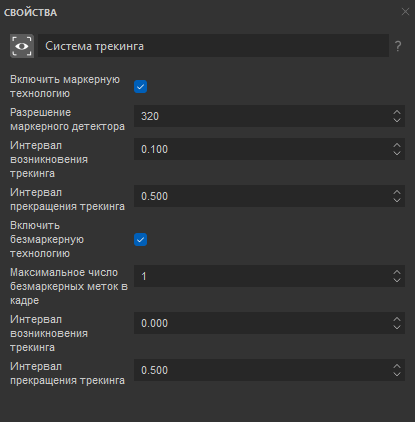Screen dimensions: 415x422
Task: Click the Включить маркерную технологию label
Action: [65, 86]
